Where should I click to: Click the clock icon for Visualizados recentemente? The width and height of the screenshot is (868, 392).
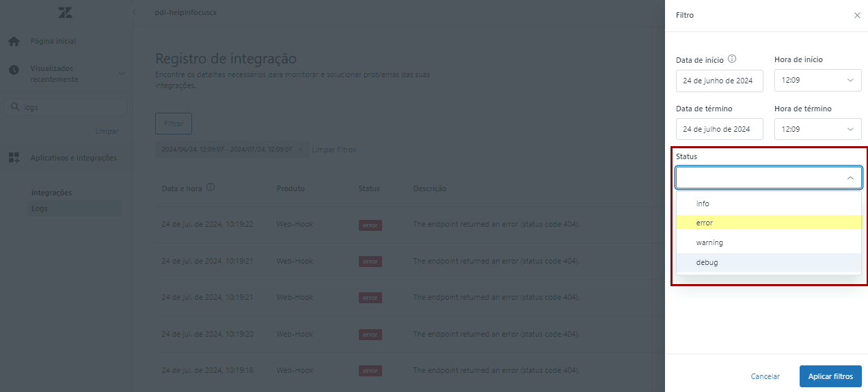[14, 70]
